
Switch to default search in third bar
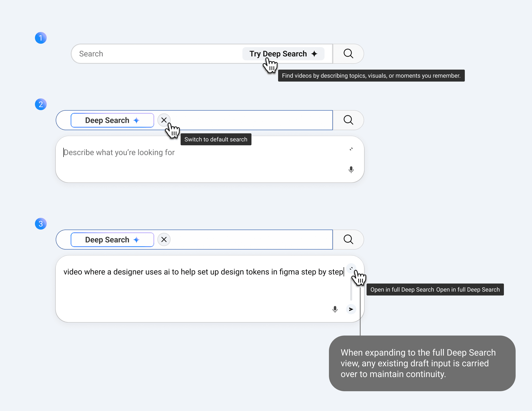pos(164,240)
